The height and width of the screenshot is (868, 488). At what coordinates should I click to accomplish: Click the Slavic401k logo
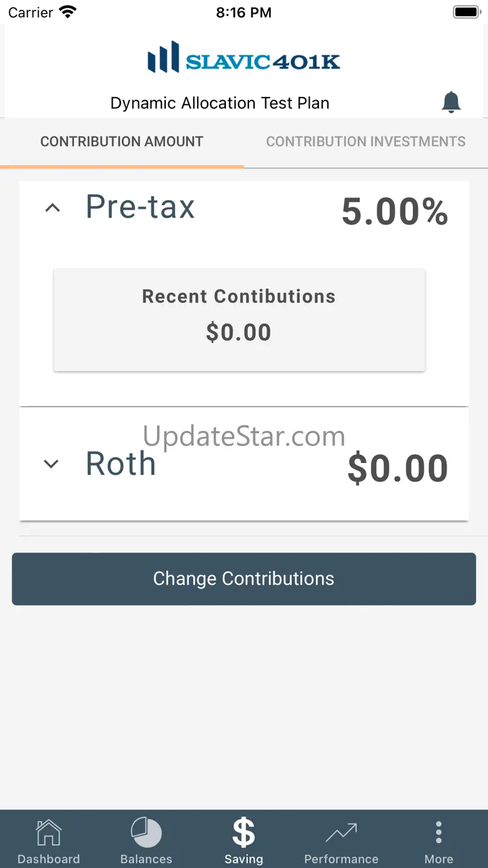[x=244, y=58]
